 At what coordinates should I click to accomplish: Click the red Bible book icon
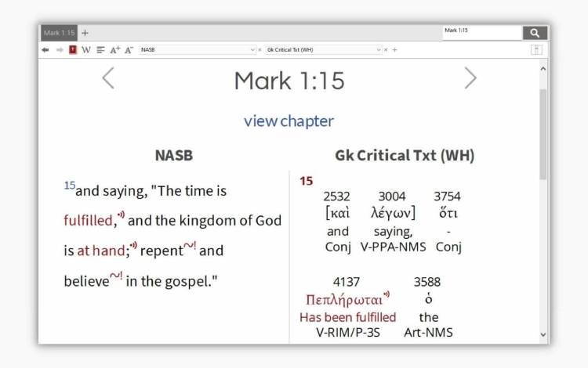73,49
